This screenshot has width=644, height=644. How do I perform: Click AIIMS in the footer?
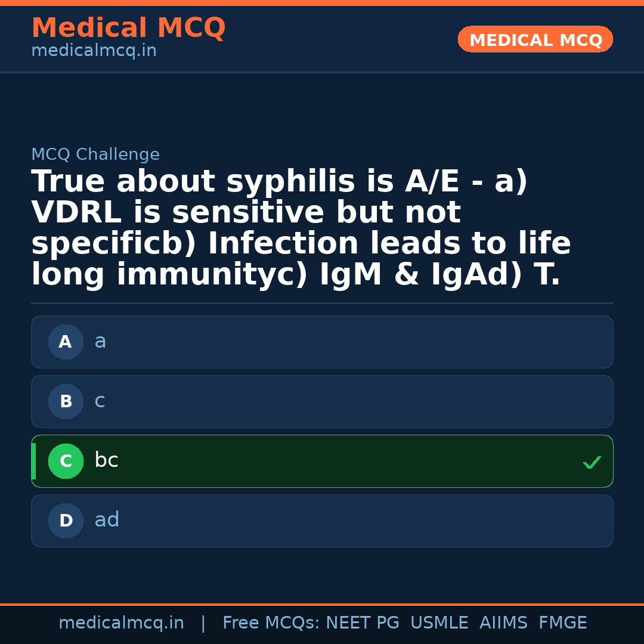[503, 623]
